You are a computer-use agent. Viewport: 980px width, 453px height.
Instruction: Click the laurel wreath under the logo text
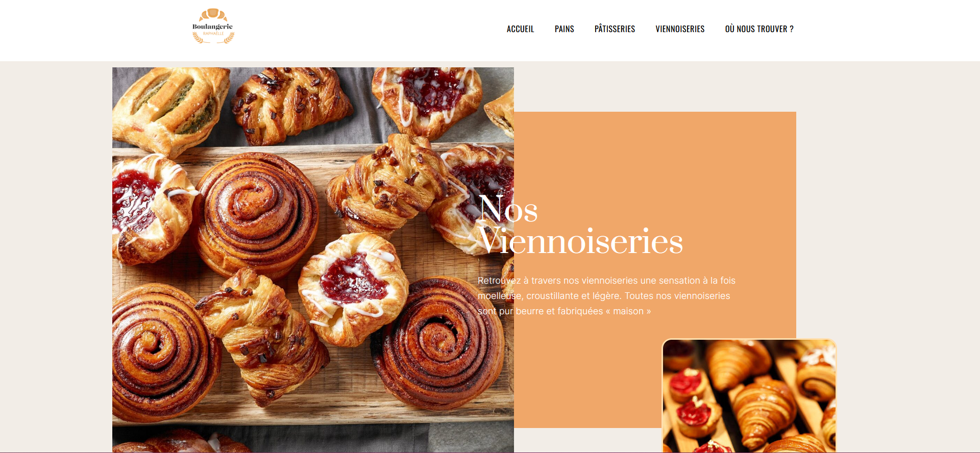coord(213,38)
